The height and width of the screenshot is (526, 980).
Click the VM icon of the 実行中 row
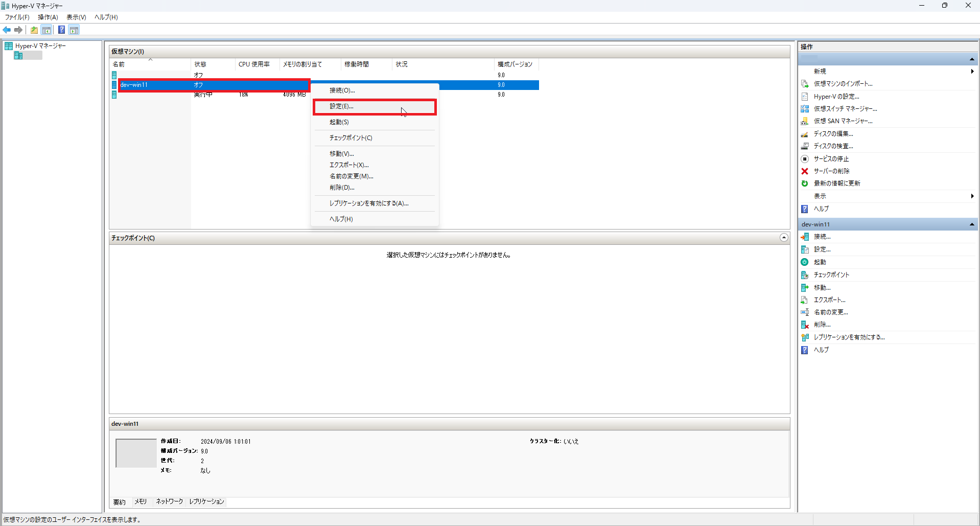[114, 95]
